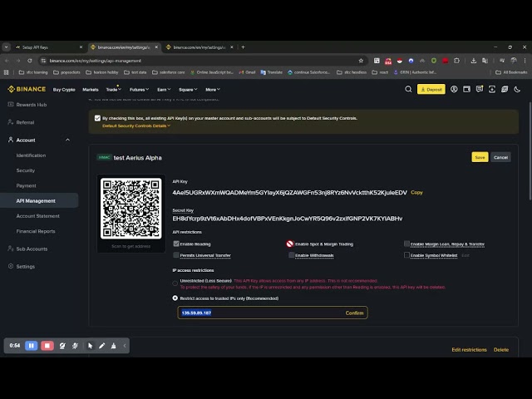Open browser three-dot menu
This screenshot has width=532, height=399.
(x=525, y=61)
